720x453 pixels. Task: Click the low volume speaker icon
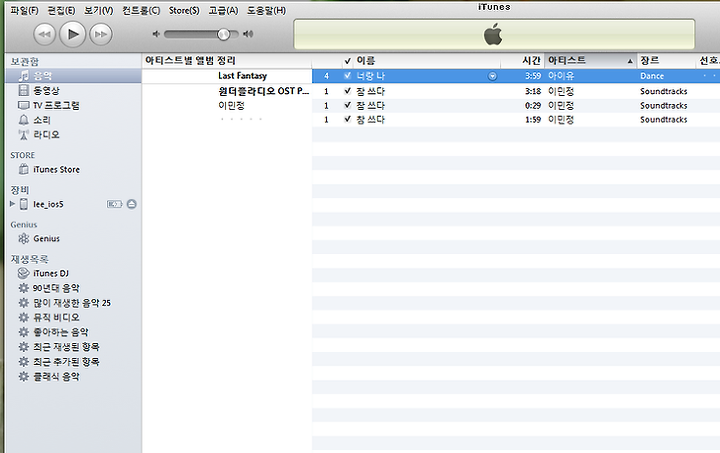[156, 34]
